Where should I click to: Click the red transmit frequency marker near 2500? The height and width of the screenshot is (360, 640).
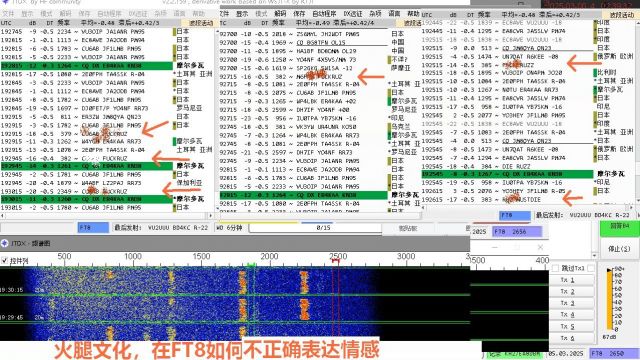pos(336,260)
